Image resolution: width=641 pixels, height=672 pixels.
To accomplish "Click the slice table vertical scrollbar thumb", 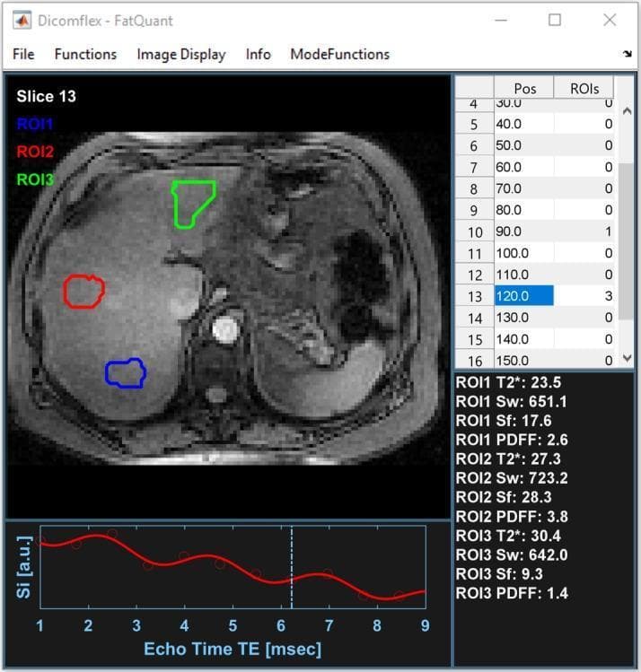I will (627, 241).
